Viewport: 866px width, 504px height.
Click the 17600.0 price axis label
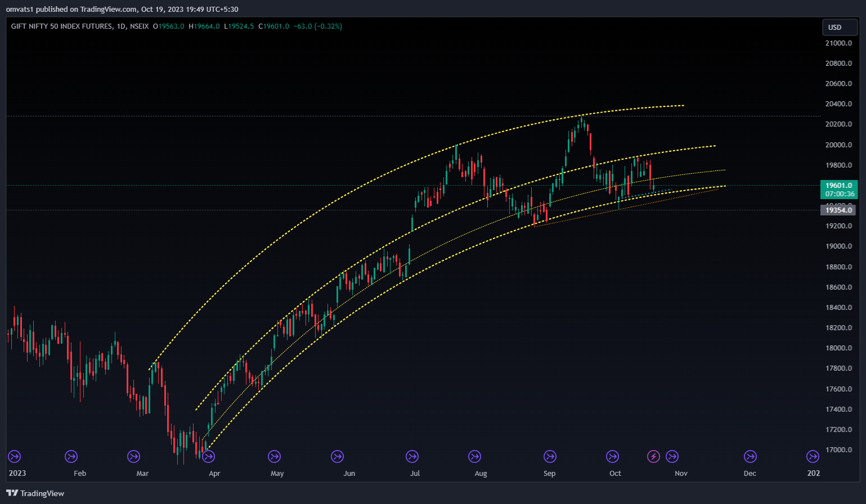click(838, 389)
